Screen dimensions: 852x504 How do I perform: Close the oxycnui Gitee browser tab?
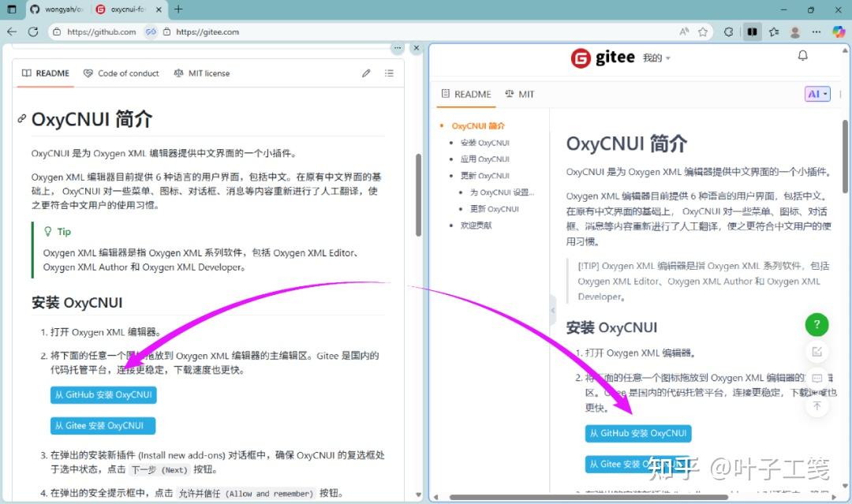coord(159,9)
